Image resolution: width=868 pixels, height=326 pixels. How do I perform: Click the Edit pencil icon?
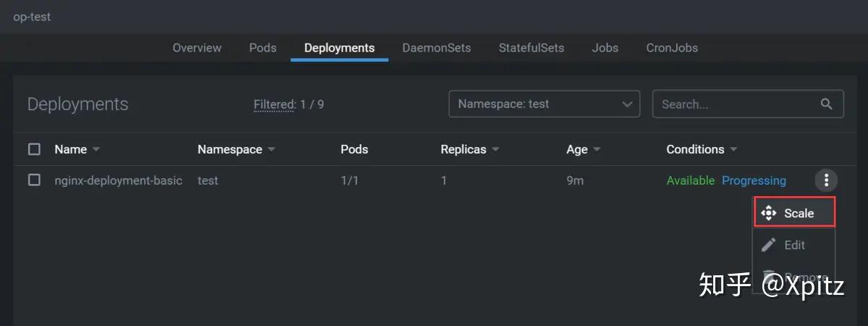click(769, 245)
